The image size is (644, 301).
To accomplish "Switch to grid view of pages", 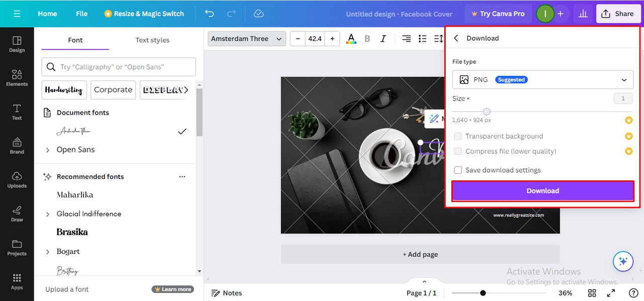I will (592, 293).
